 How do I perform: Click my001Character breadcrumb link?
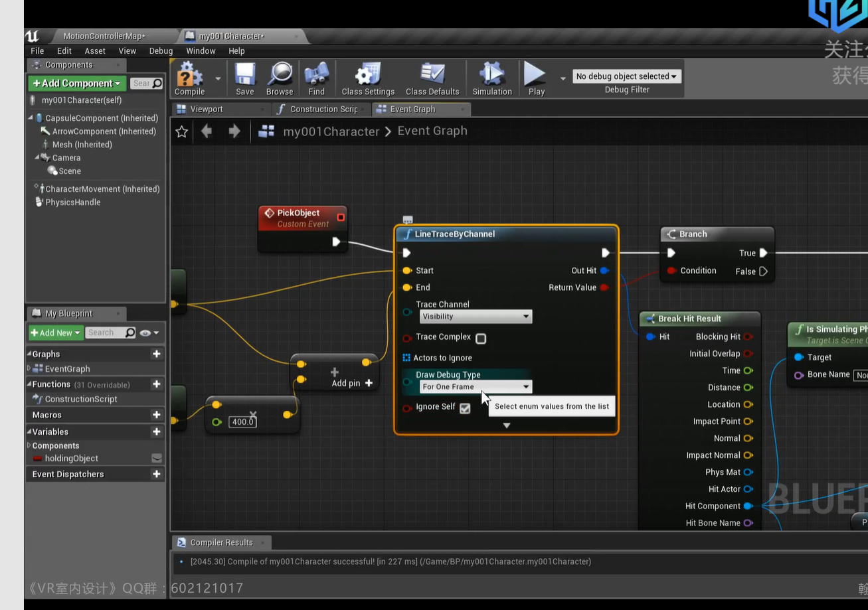(x=331, y=131)
